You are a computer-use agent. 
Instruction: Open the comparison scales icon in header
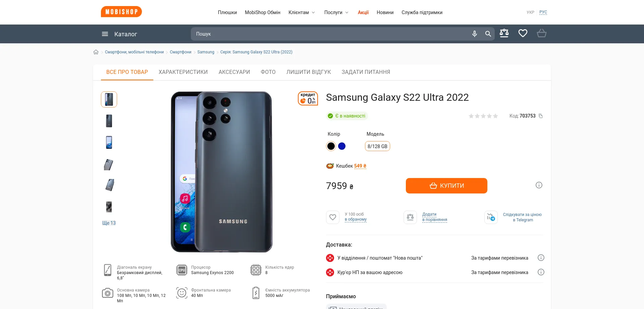504,33
